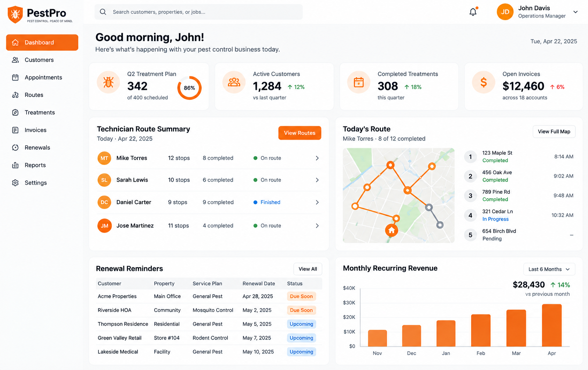This screenshot has width=588, height=370.
Task: Click the Invoices document icon
Action: click(x=15, y=130)
